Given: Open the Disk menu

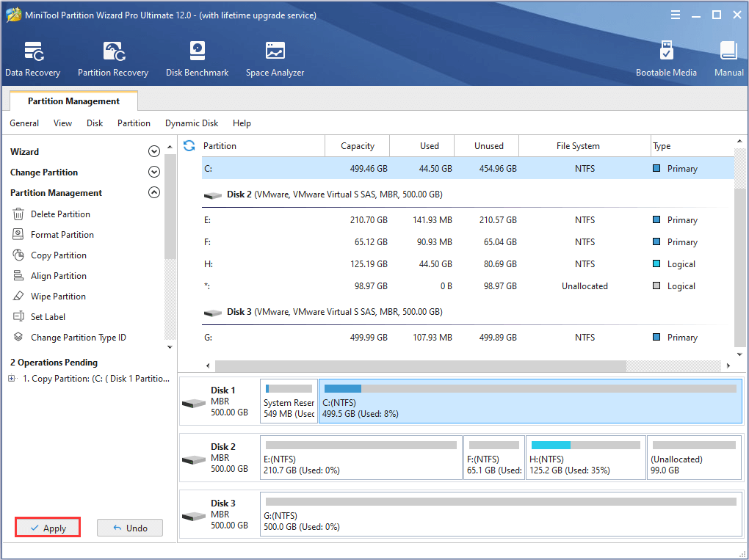Looking at the screenshot, I should coord(95,123).
